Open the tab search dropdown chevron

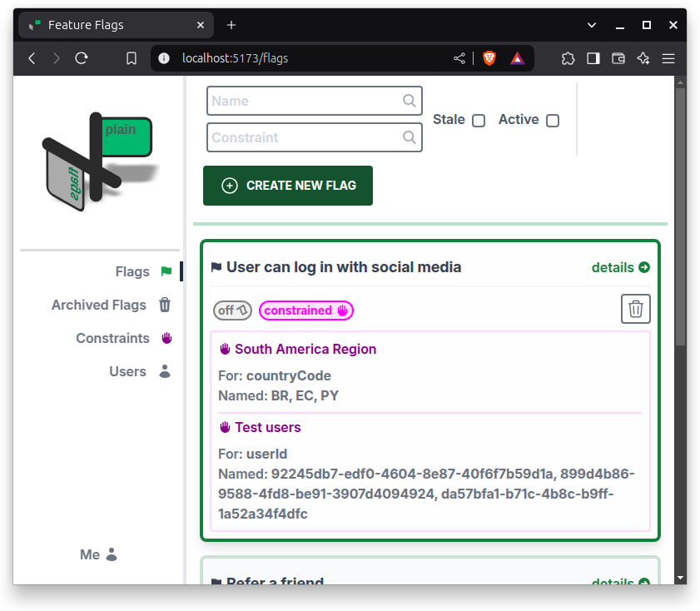click(x=592, y=25)
